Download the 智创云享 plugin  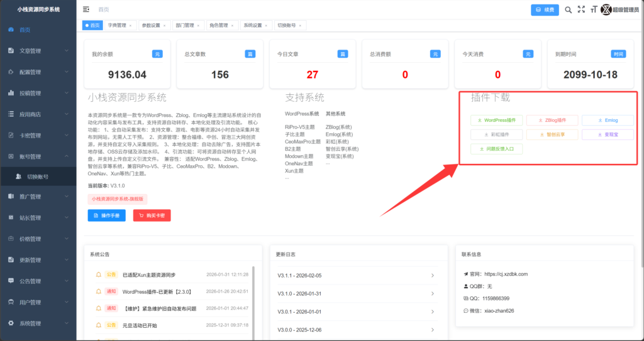[x=552, y=134]
